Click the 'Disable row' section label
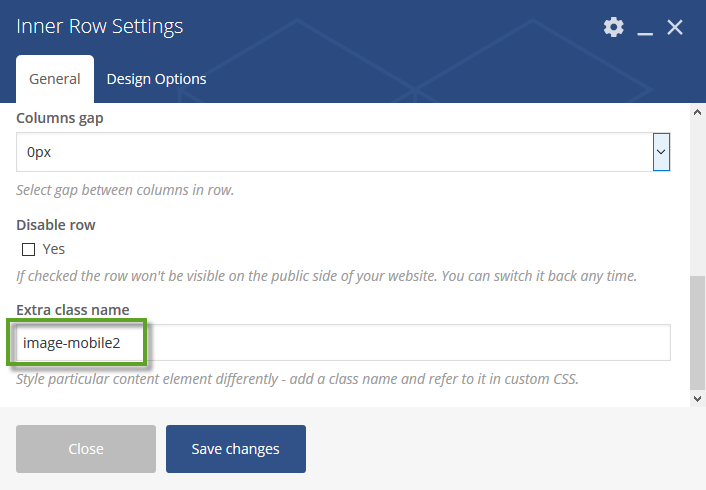This screenshot has height=490, width=706. [x=56, y=225]
